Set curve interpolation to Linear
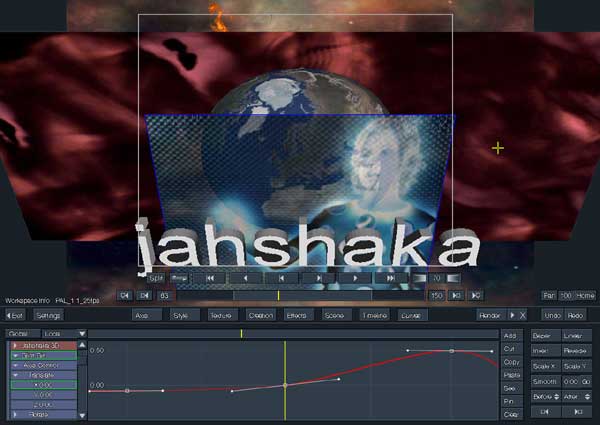 click(x=577, y=336)
